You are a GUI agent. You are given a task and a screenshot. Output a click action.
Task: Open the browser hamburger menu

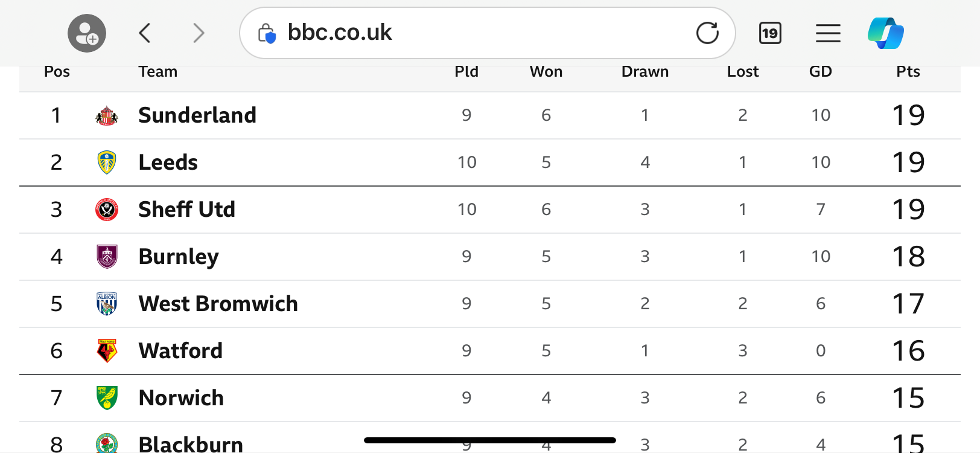tap(828, 33)
